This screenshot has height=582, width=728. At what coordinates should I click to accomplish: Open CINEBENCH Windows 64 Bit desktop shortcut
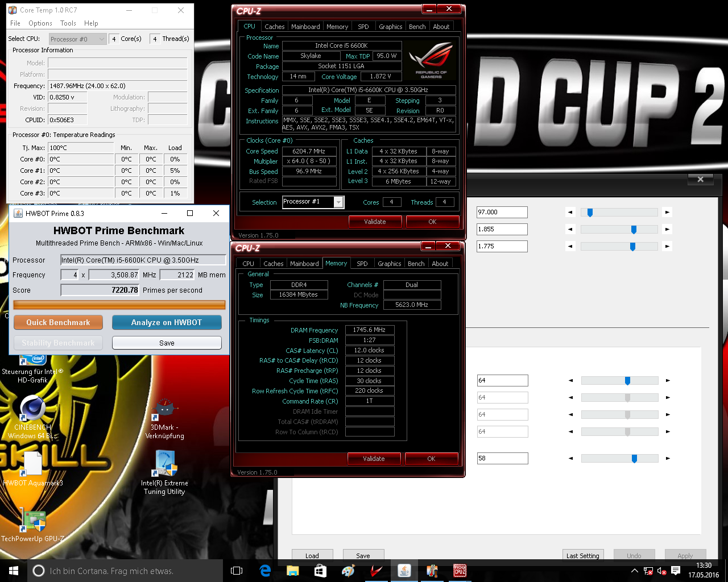(33, 418)
